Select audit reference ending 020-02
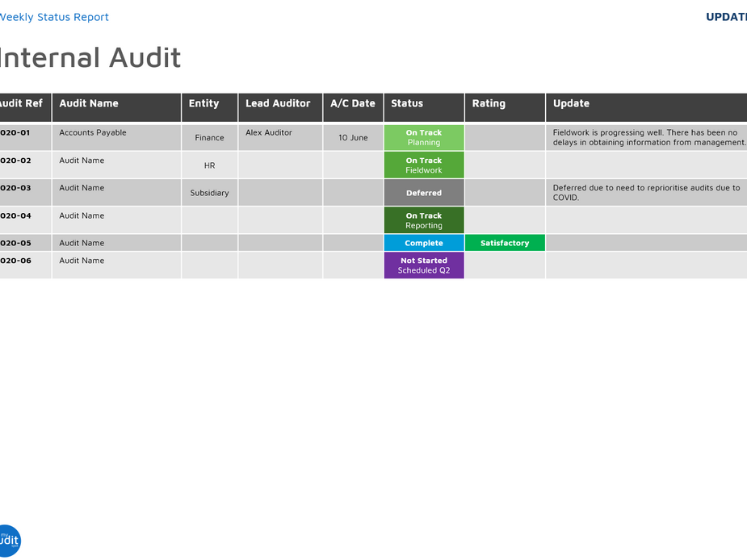The width and height of the screenshot is (747, 560). 15,161
